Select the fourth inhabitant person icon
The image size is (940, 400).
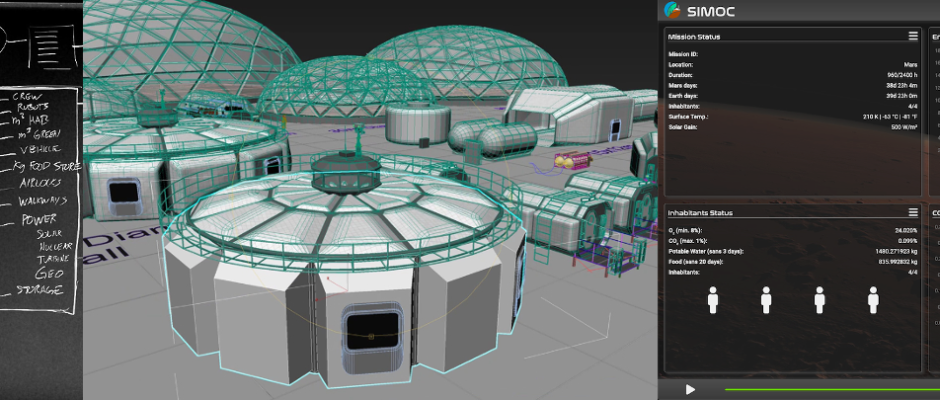coord(873,299)
